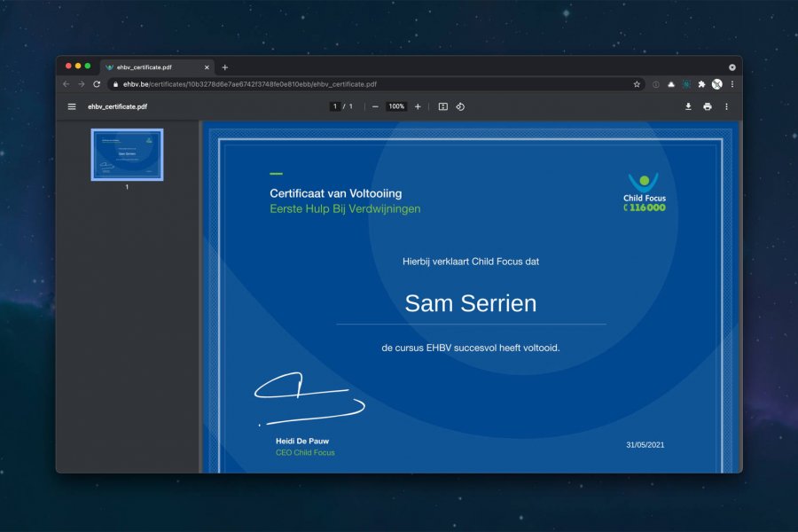Image resolution: width=798 pixels, height=532 pixels.
Task: Toggle the PDF sidebar hamburger menu
Action: pyautogui.click(x=72, y=106)
